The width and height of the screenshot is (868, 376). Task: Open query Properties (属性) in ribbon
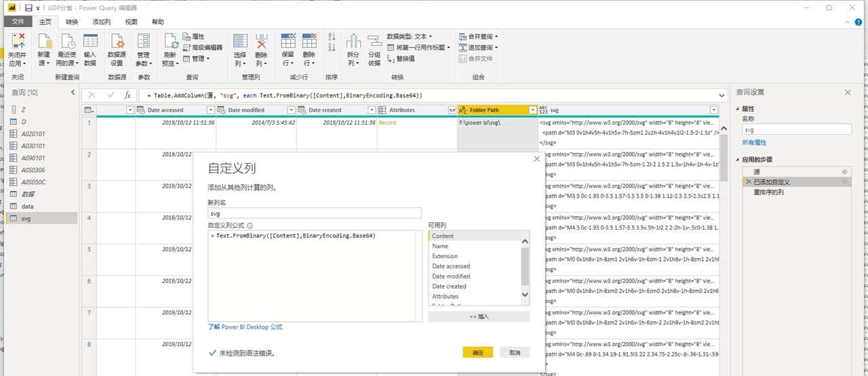tap(194, 37)
